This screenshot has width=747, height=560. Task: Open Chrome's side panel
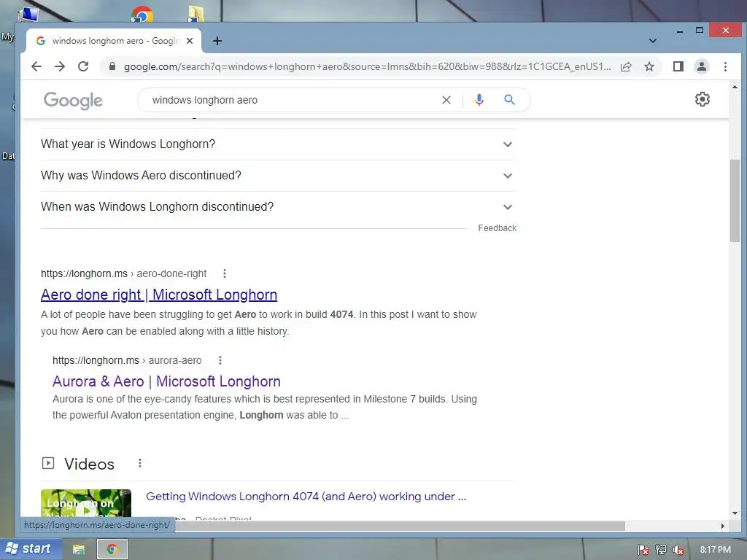[678, 66]
